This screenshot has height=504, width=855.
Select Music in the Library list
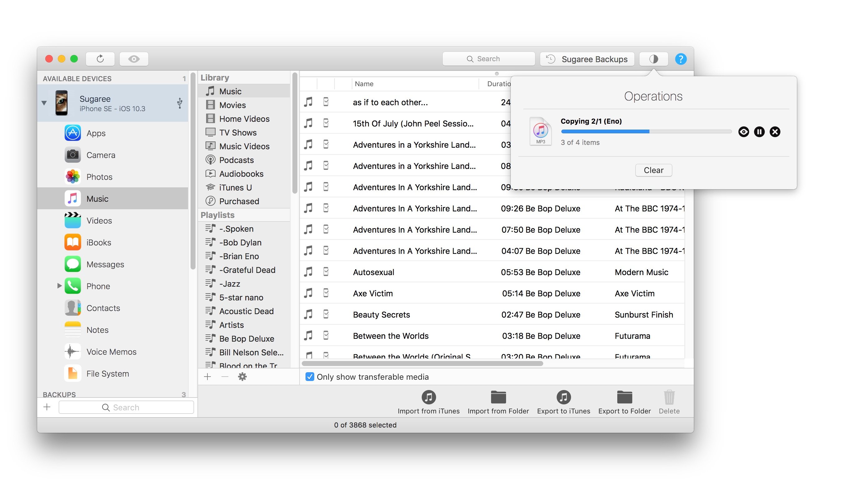(x=244, y=91)
